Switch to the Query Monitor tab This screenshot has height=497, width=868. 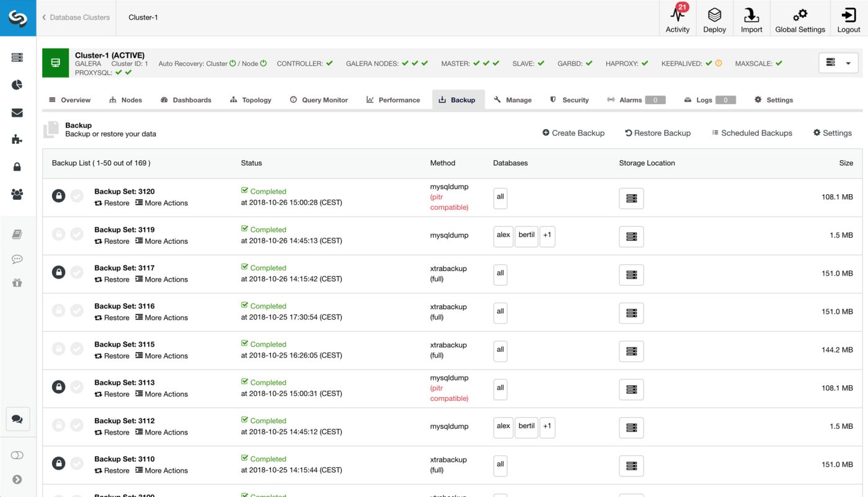(x=318, y=99)
